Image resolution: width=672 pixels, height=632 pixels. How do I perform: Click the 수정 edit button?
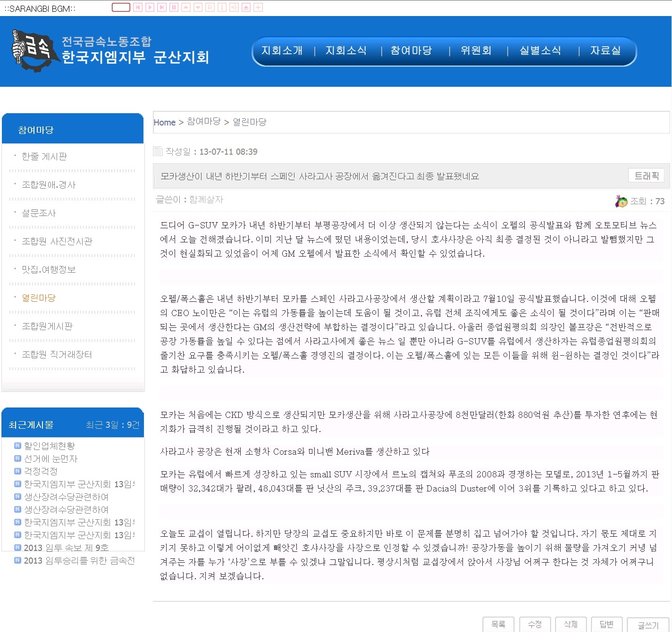pos(534,624)
